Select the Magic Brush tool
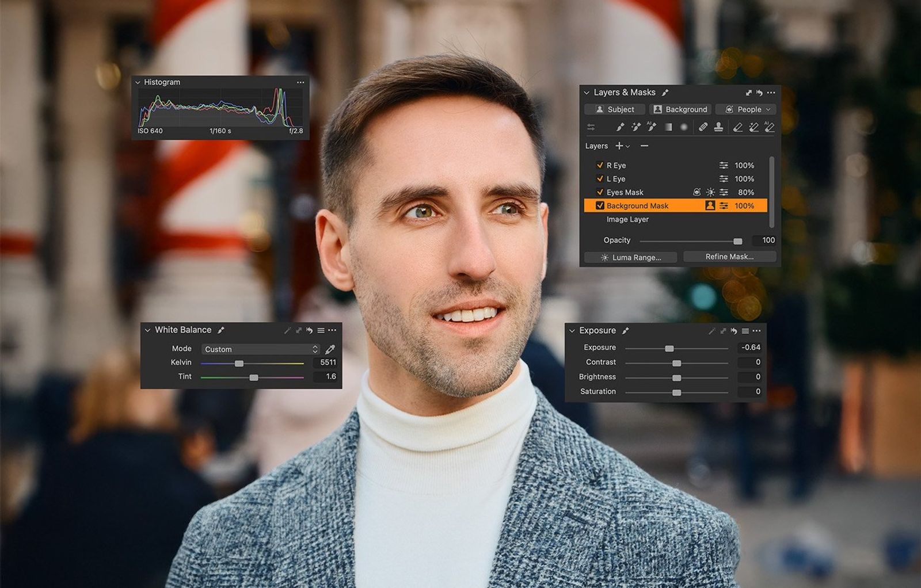Image resolution: width=921 pixels, height=588 pixels. [636, 127]
